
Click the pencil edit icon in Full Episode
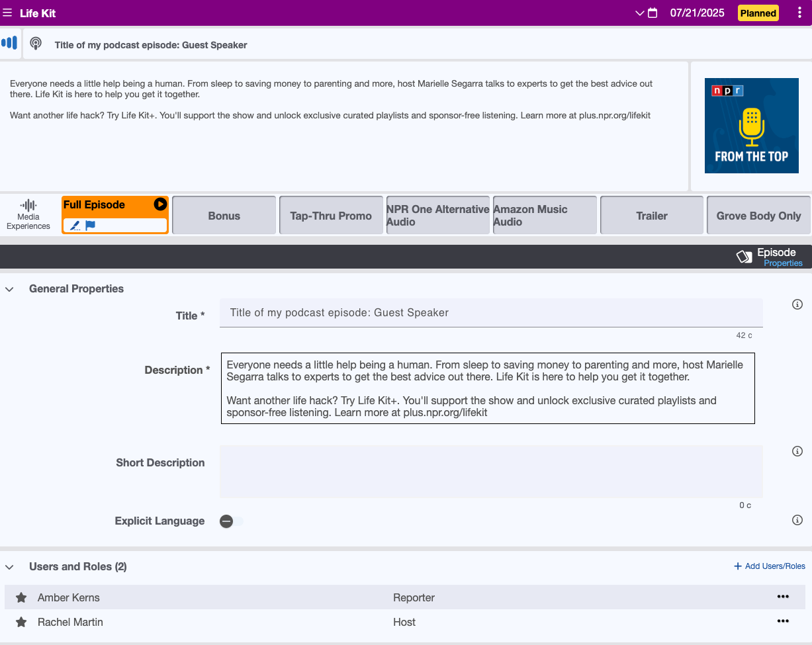coord(75,226)
